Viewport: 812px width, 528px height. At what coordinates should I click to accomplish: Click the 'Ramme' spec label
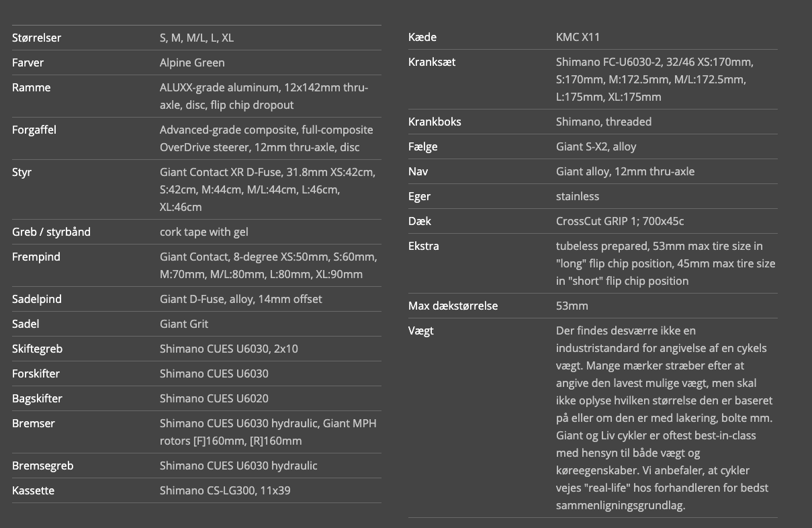tap(31, 87)
